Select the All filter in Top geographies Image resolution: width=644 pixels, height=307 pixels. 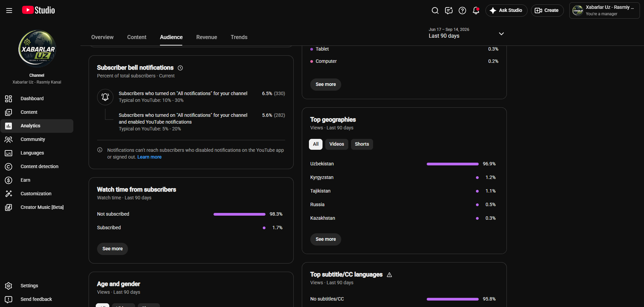(316, 144)
